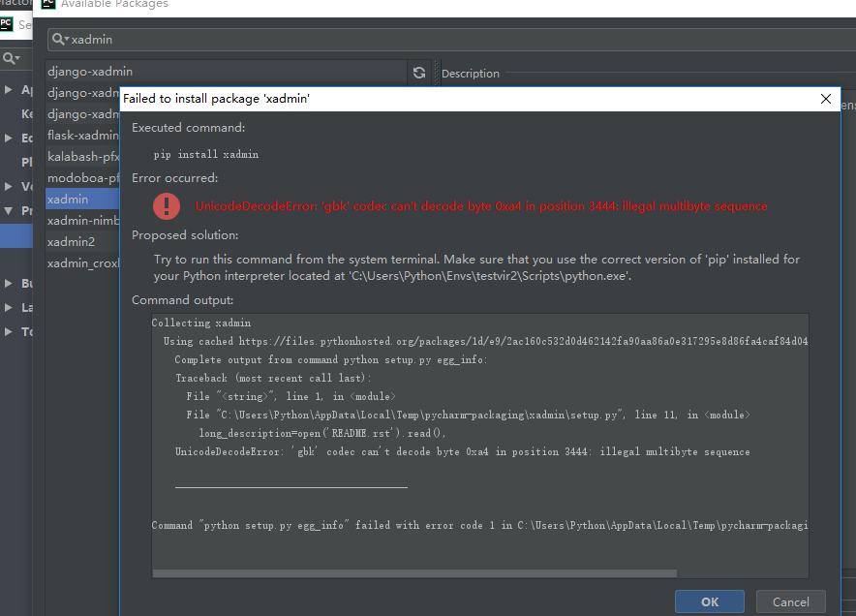This screenshot has width=856, height=616.
Task: Select django-xadmin at top of list
Action: pyautogui.click(x=226, y=72)
